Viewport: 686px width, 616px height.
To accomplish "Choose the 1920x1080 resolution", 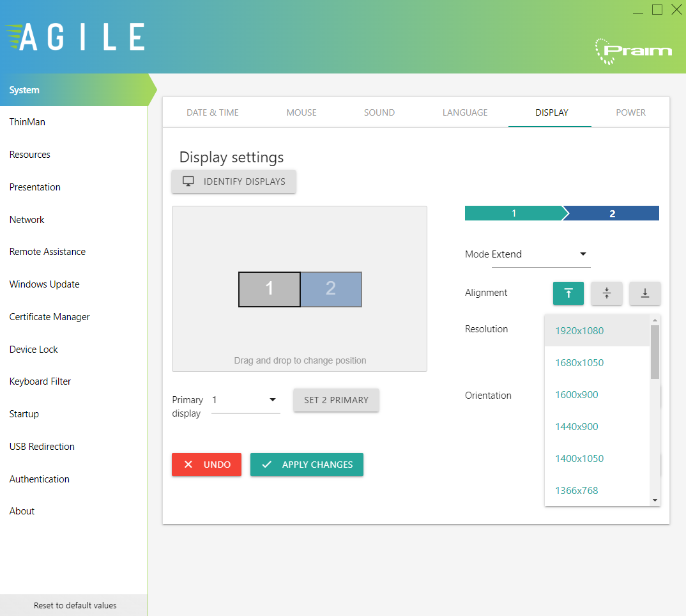I will (x=597, y=330).
